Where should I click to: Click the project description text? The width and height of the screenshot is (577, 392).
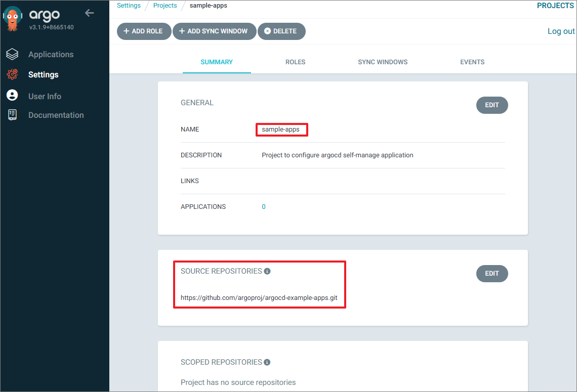[338, 155]
